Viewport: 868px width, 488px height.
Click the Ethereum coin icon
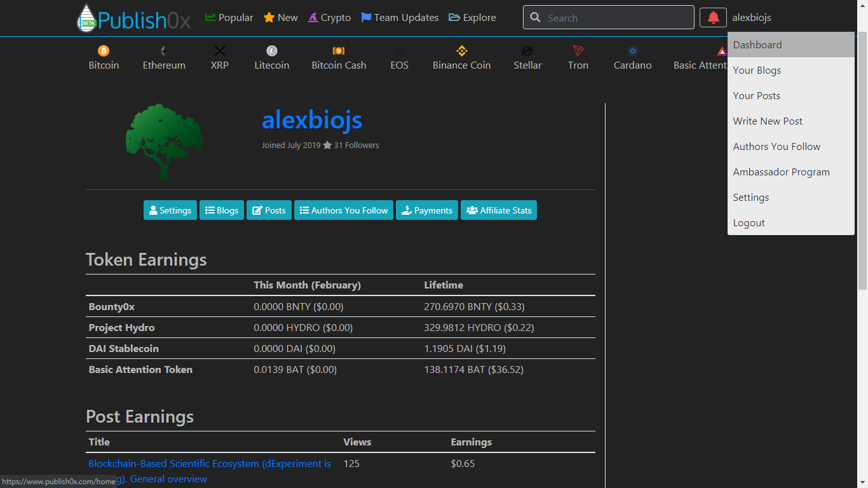[x=164, y=51]
